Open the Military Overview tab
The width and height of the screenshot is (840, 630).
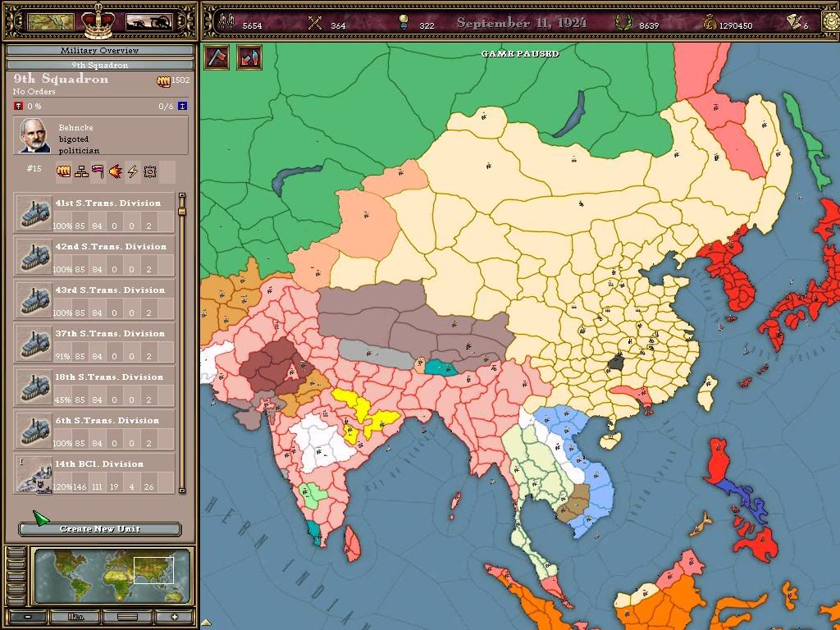[99, 50]
